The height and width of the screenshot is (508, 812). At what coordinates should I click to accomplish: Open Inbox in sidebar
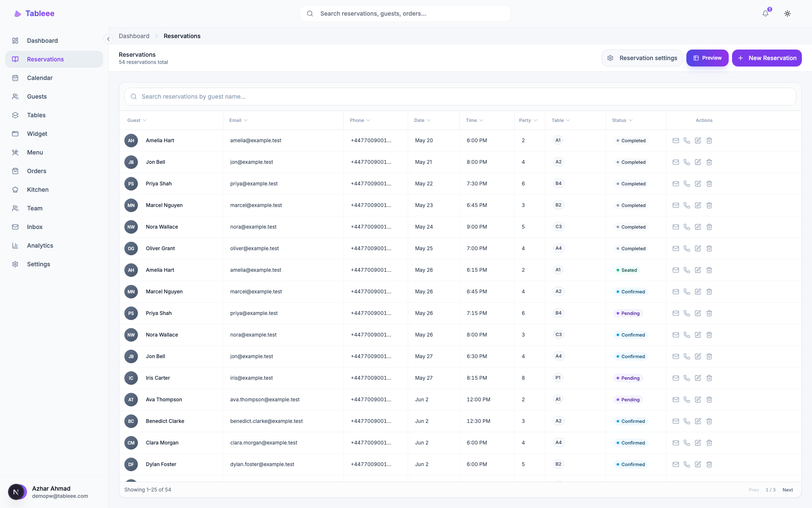[54, 227]
